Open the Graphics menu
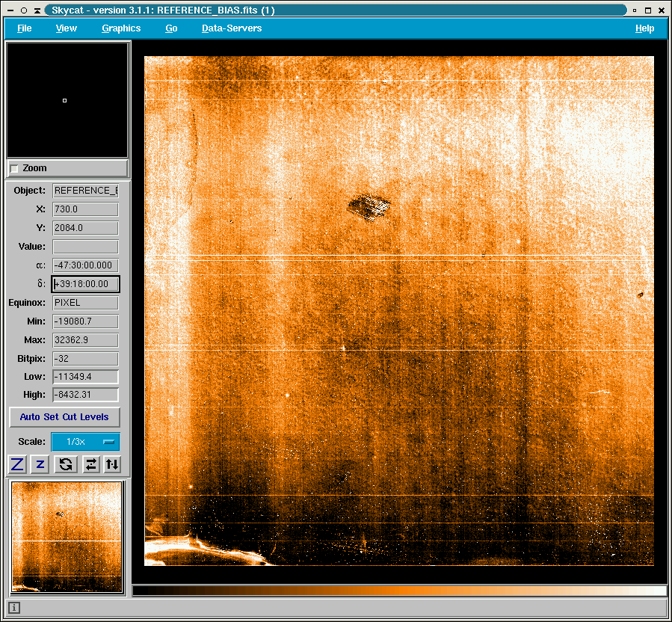This screenshot has height=622, width=672. 121,28
